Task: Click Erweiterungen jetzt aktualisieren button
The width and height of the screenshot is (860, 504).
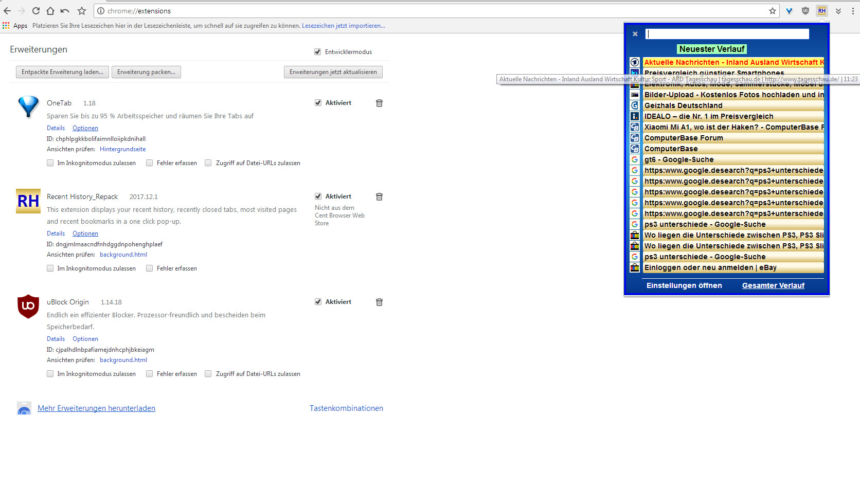Action: coord(333,72)
